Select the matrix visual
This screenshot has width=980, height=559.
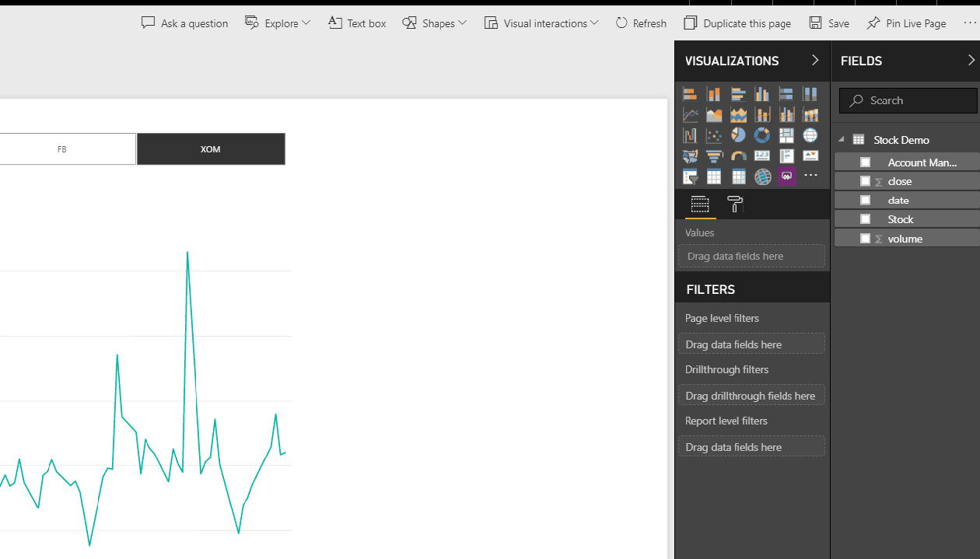coord(738,176)
